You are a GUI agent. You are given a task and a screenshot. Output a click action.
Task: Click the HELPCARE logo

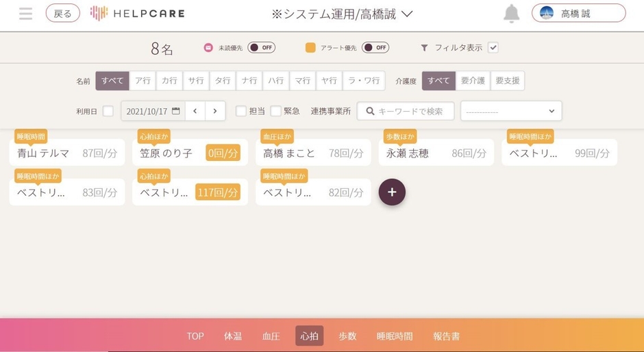pos(138,14)
